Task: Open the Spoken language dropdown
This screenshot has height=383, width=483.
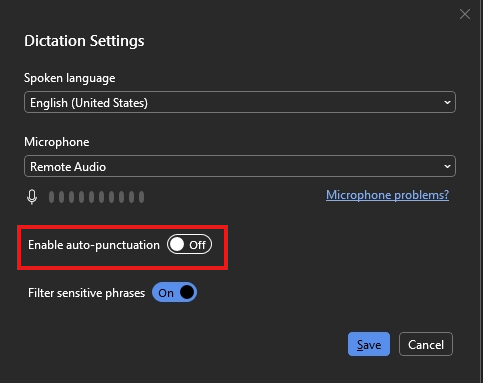Action: coord(240,102)
